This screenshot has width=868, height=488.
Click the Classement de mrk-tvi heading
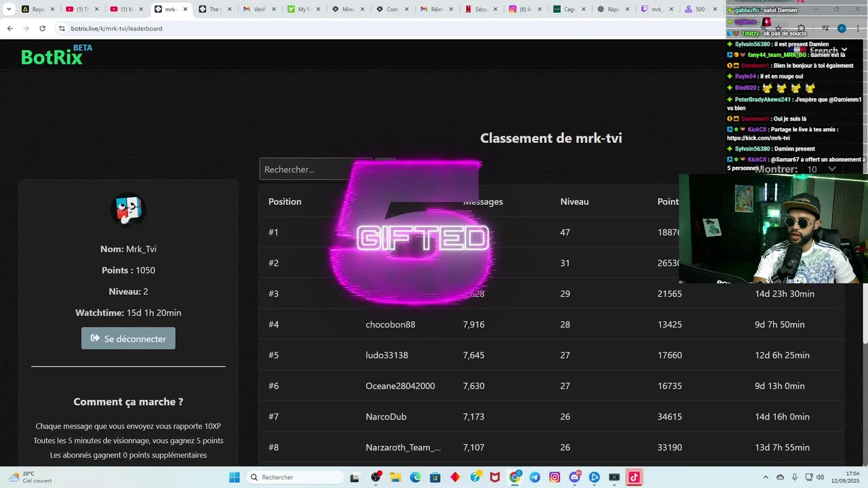click(x=551, y=138)
